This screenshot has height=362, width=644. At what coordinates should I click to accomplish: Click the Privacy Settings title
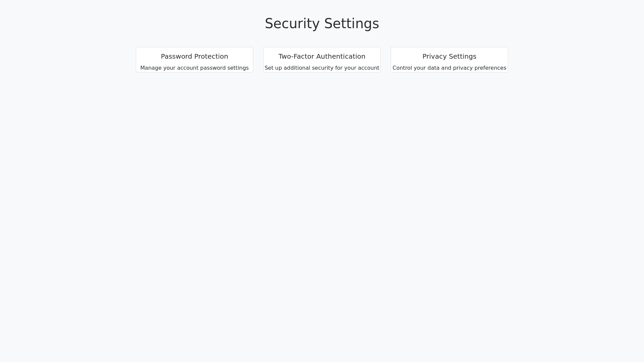(449, 56)
